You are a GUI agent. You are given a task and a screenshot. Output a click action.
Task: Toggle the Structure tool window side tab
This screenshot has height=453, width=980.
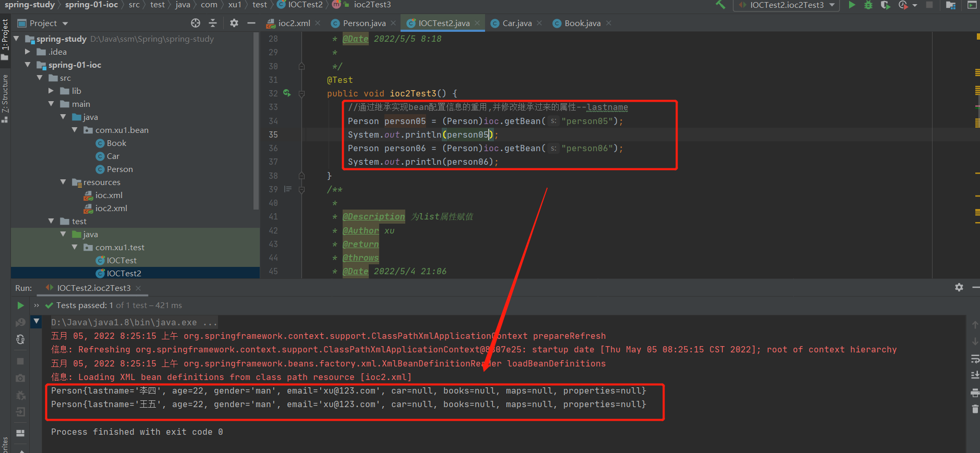[5, 99]
